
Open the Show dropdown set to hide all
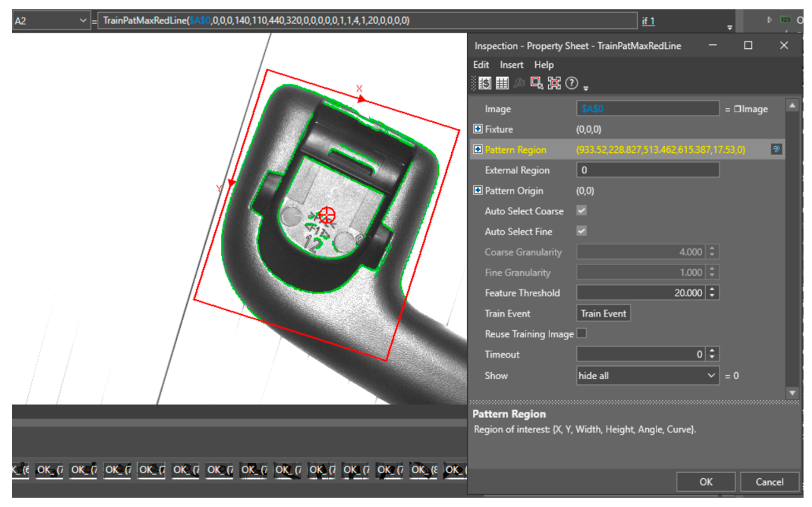tap(647, 375)
